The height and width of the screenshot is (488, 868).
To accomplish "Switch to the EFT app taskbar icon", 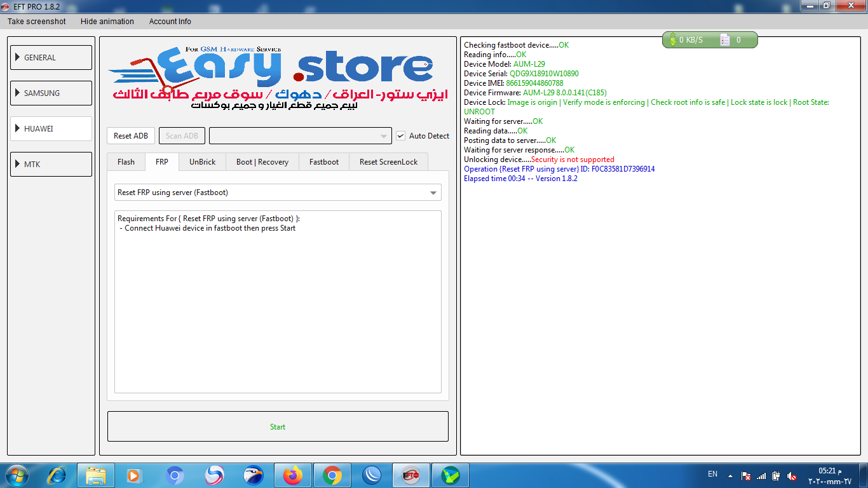I will tap(411, 475).
